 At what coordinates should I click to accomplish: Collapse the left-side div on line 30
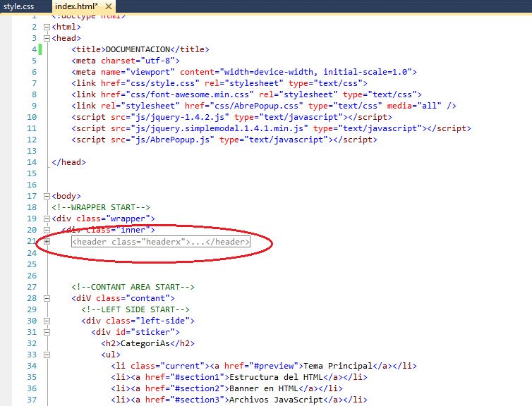coord(47,321)
